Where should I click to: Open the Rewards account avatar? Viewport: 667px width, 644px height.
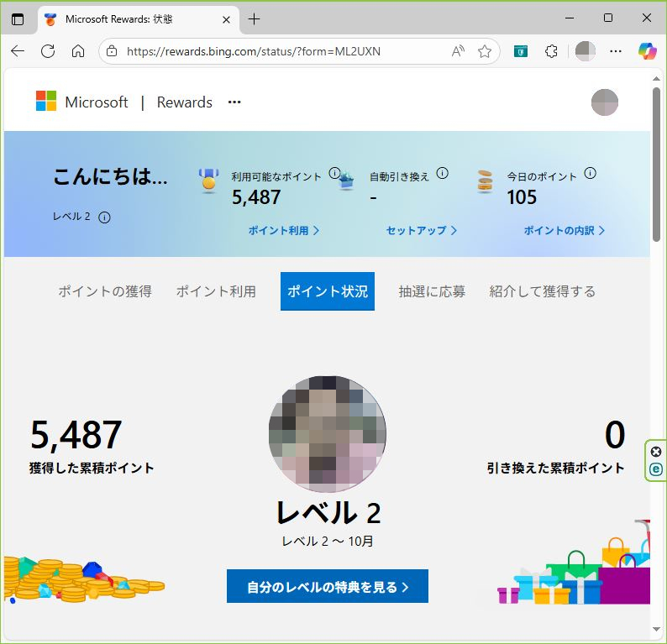tap(605, 102)
